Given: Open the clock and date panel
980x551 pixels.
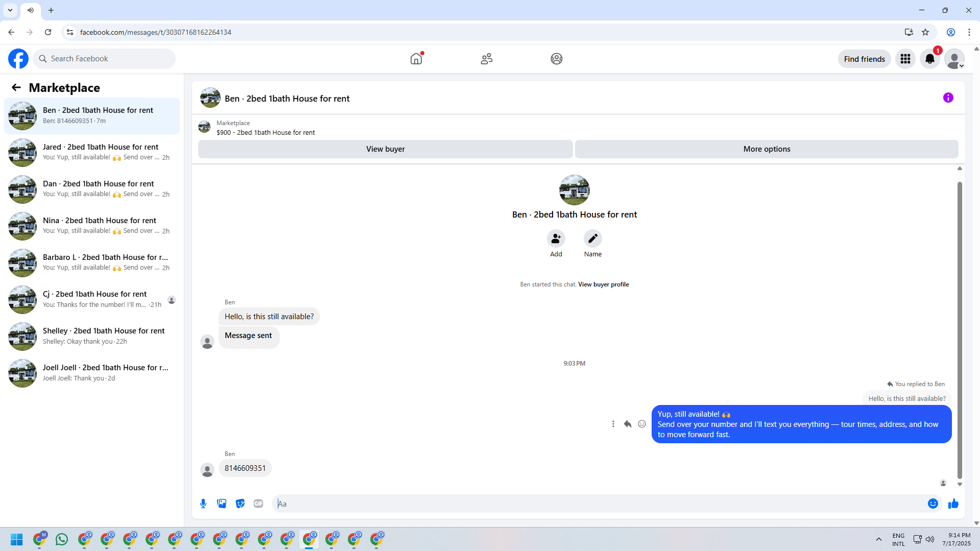Looking at the screenshot, I should pos(957,539).
